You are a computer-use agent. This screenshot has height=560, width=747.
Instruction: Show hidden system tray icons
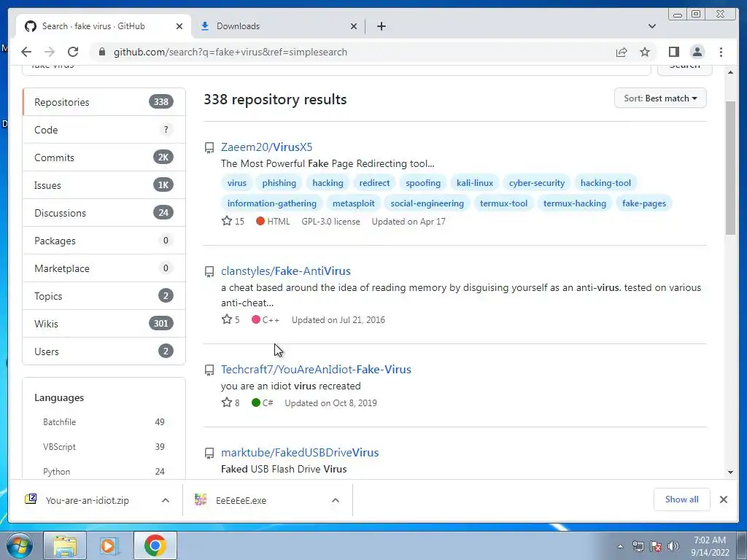pyautogui.click(x=620, y=546)
